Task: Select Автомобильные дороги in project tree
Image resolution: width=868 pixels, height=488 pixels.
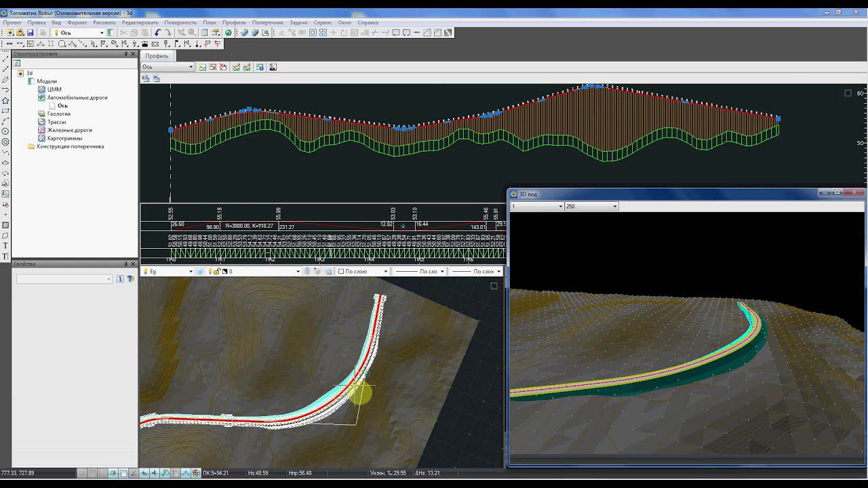Action: coord(77,98)
